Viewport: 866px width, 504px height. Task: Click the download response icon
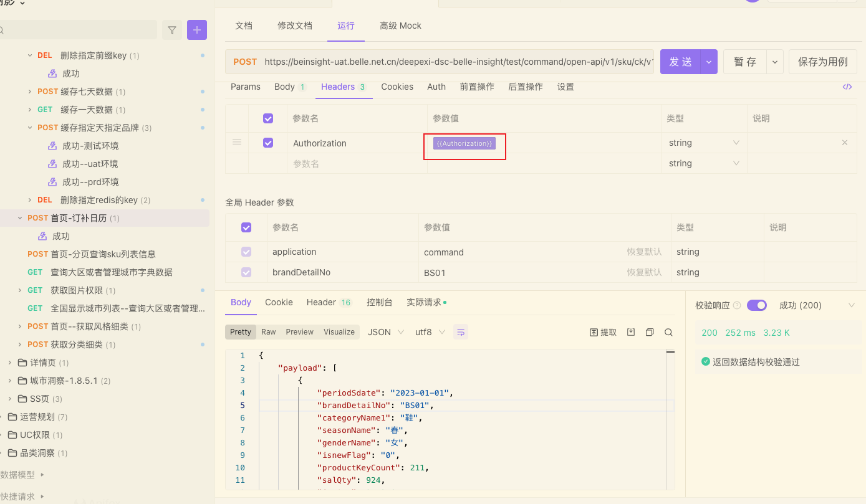[x=631, y=332]
